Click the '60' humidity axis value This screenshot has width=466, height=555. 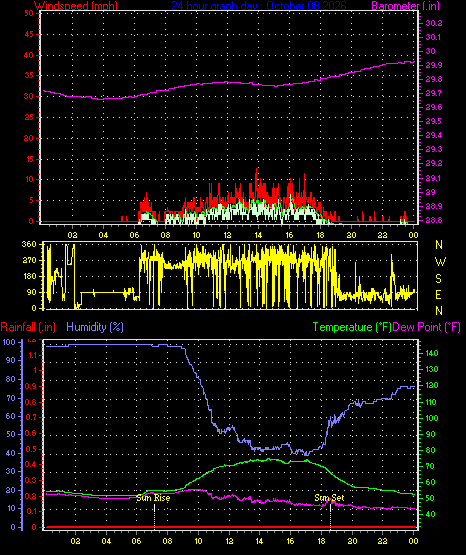click(x=11, y=416)
